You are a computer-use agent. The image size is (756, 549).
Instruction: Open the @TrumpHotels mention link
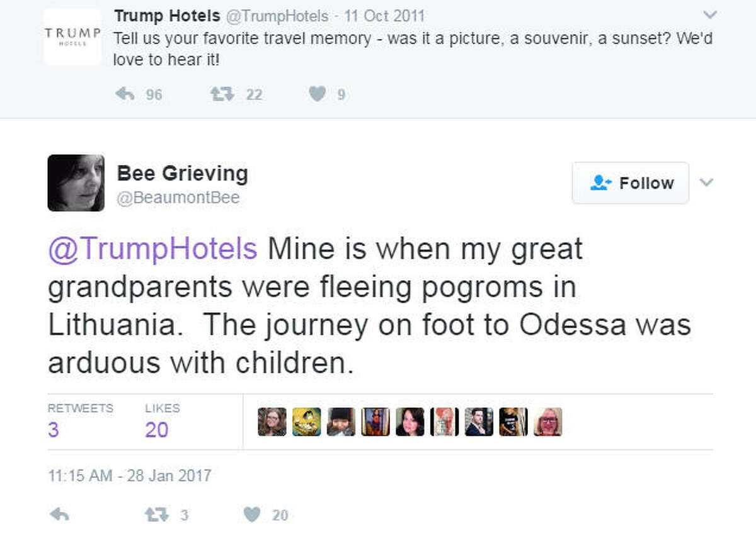153,249
